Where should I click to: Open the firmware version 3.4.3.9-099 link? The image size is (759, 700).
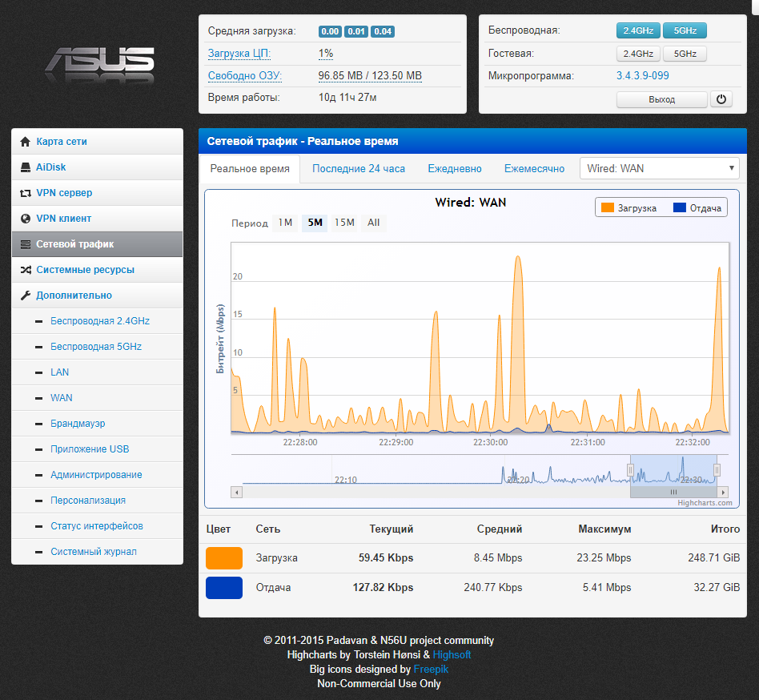[642, 76]
